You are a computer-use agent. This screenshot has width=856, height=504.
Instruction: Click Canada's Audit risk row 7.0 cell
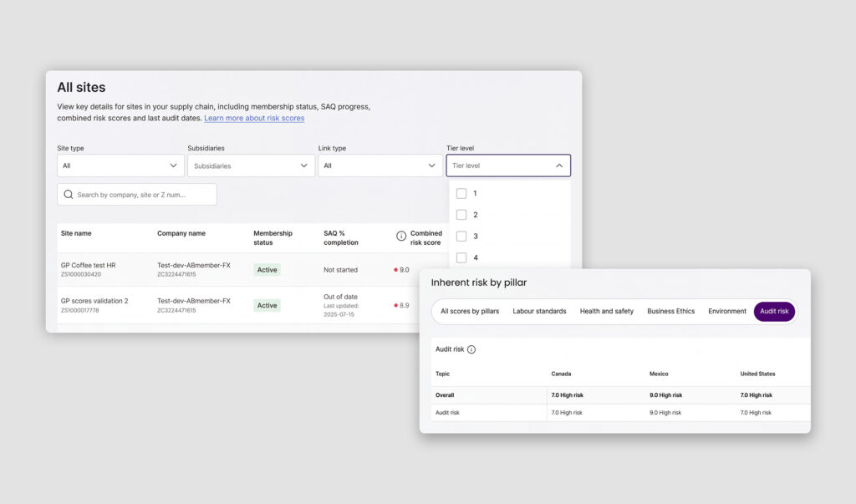(x=567, y=413)
